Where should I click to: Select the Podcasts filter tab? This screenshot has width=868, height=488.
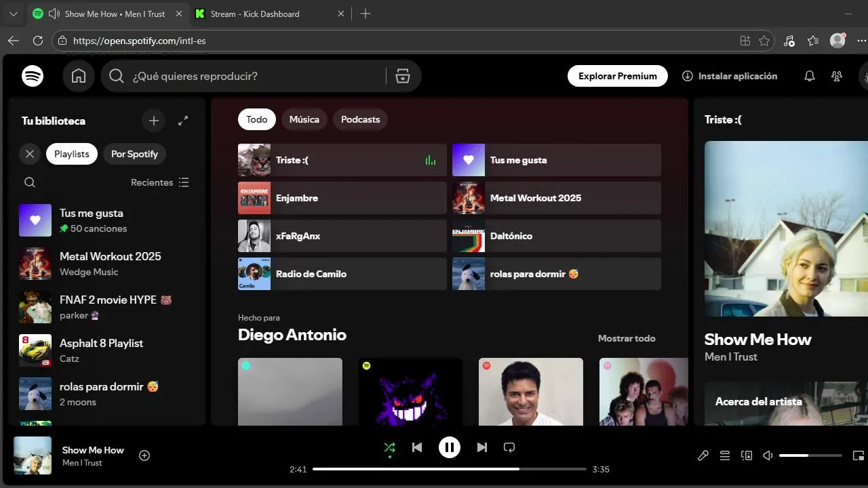[x=360, y=119]
